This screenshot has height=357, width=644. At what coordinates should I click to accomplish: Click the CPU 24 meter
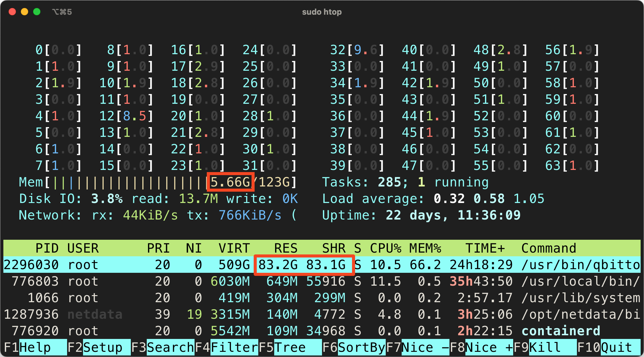270,50
